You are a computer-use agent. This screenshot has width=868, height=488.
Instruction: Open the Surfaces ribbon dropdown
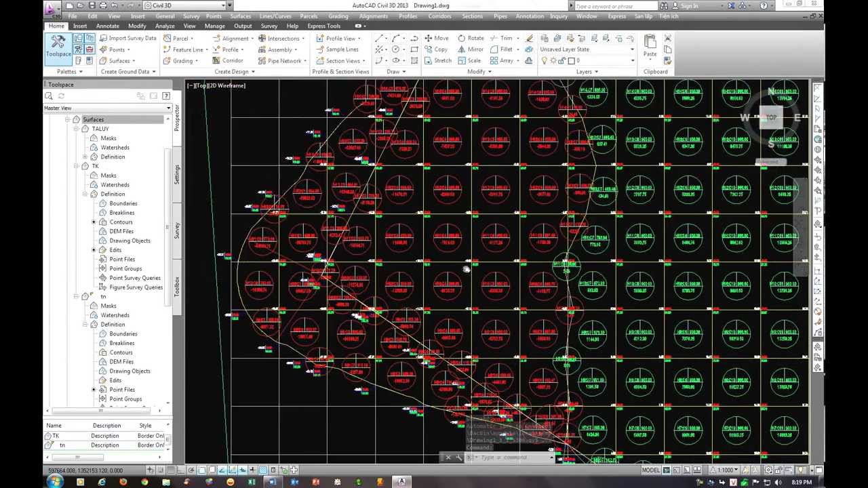pyautogui.click(x=117, y=61)
